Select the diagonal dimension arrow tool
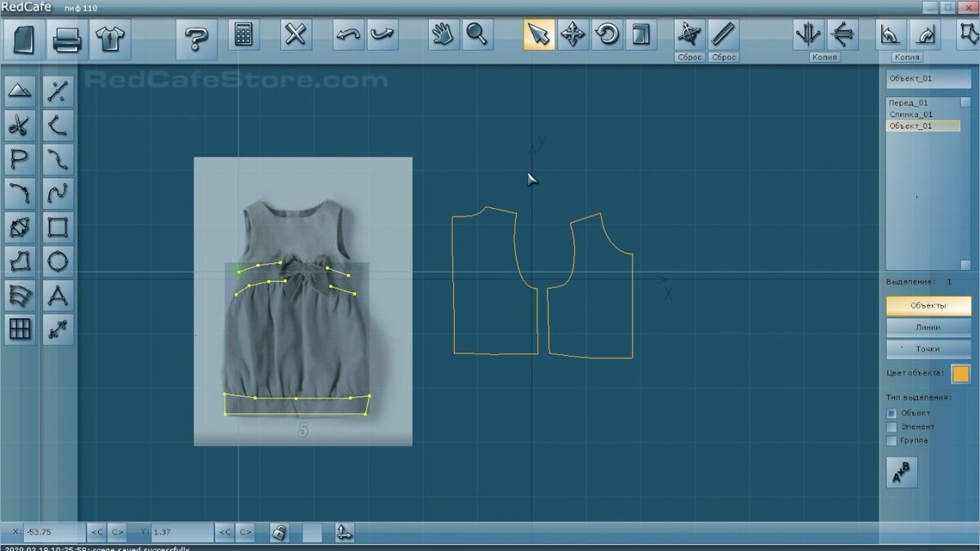Viewport: 980px width, 551px height. tap(58, 329)
